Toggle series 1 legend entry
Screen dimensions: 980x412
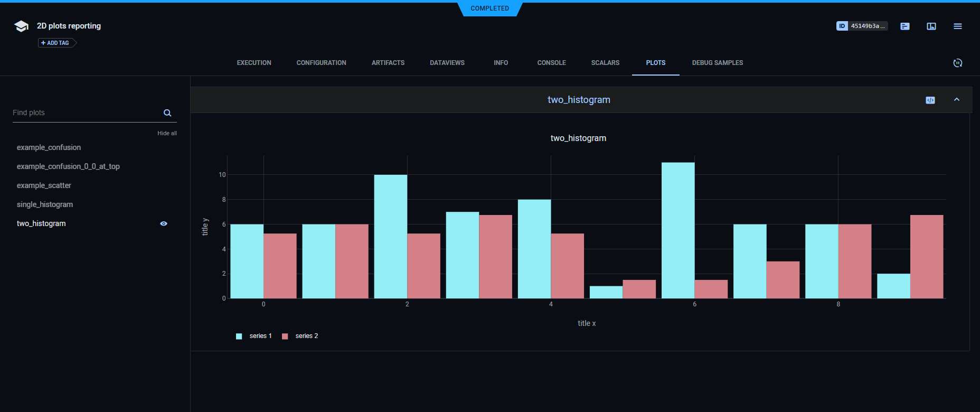[x=260, y=336]
